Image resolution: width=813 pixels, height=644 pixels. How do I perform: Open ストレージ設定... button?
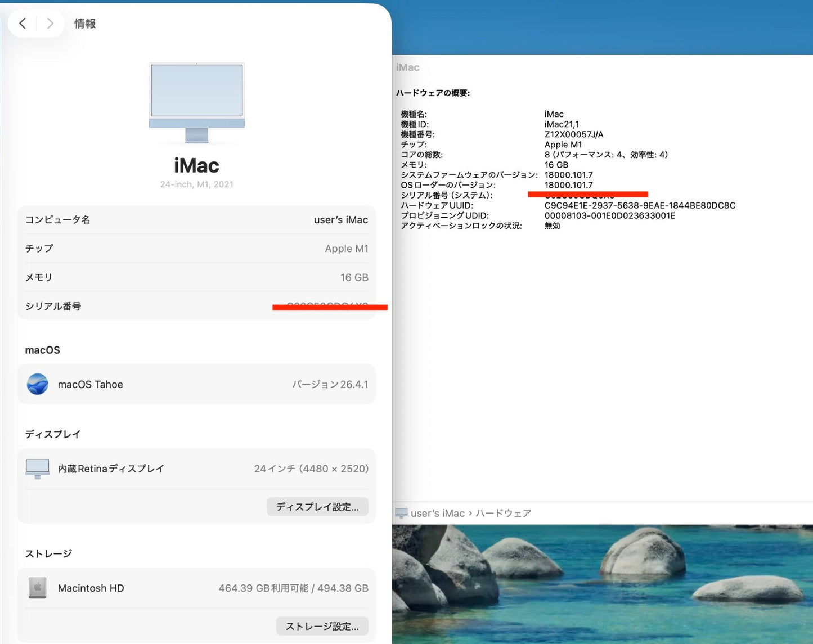point(322,626)
